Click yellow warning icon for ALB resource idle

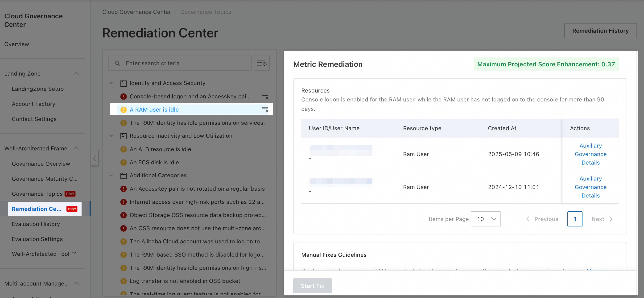[124, 149]
